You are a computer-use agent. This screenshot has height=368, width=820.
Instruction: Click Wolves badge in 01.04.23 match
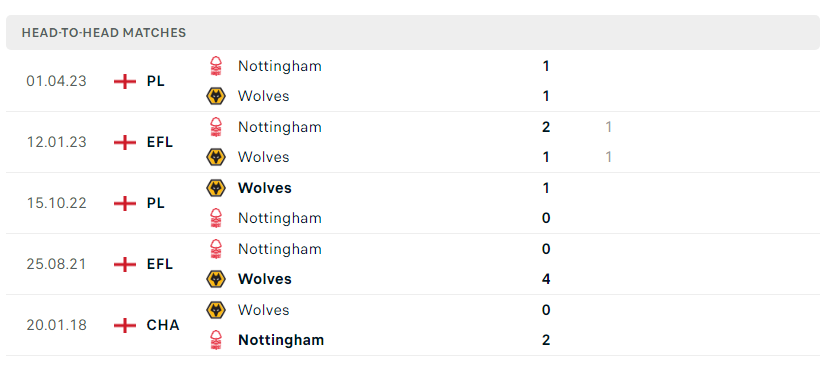[216, 96]
